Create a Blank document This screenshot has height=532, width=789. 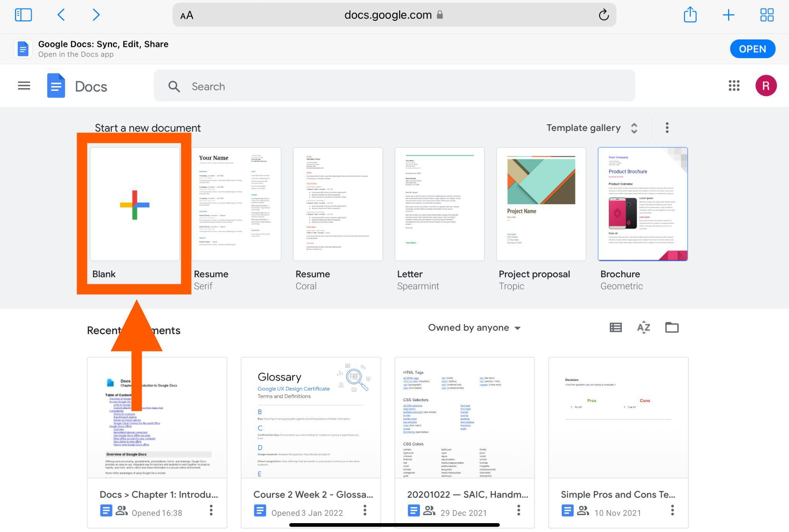[134, 204]
